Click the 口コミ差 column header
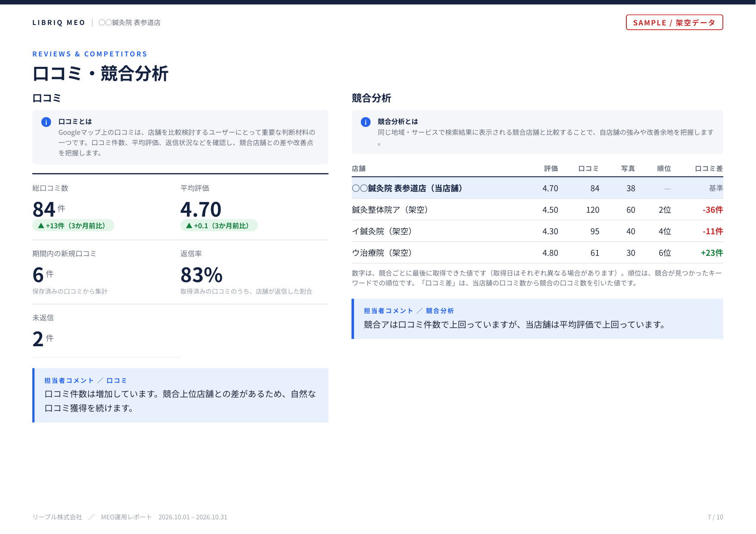This screenshot has width=756, height=534. click(709, 168)
